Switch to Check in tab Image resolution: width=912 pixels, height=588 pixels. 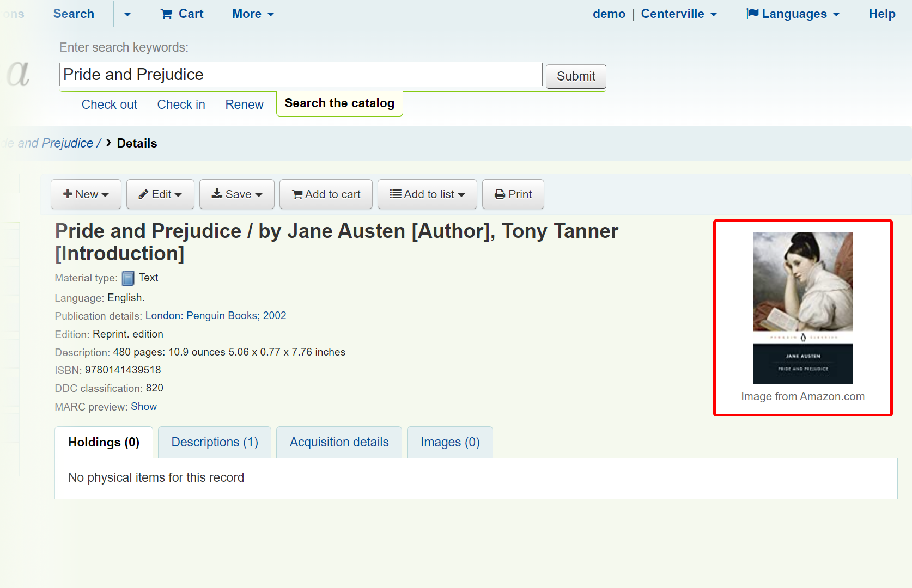point(181,105)
